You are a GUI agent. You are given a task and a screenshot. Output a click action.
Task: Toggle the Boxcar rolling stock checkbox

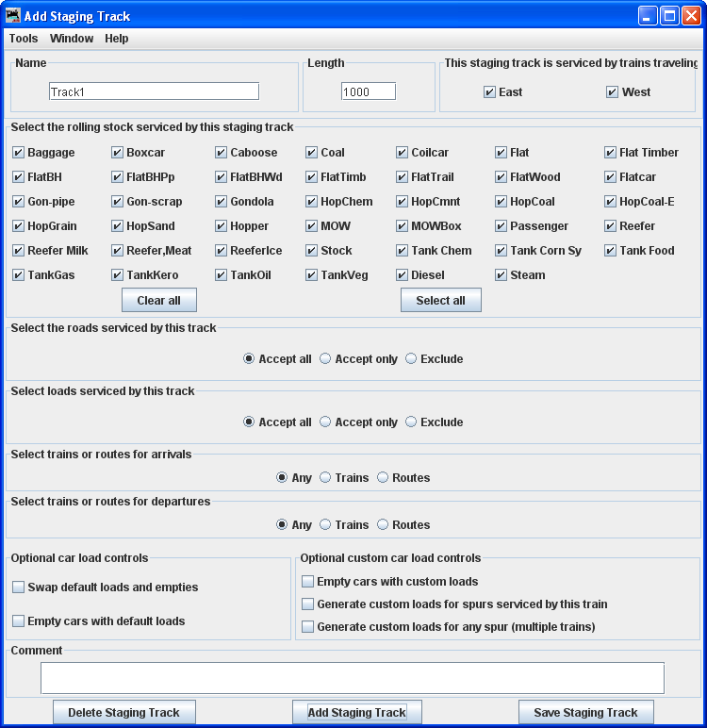point(118,153)
